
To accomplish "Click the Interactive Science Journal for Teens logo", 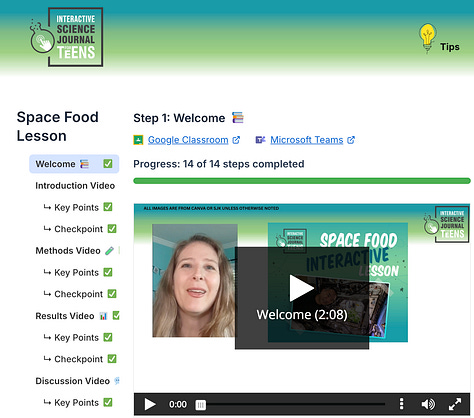I will pyautogui.click(x=67, y=37).
